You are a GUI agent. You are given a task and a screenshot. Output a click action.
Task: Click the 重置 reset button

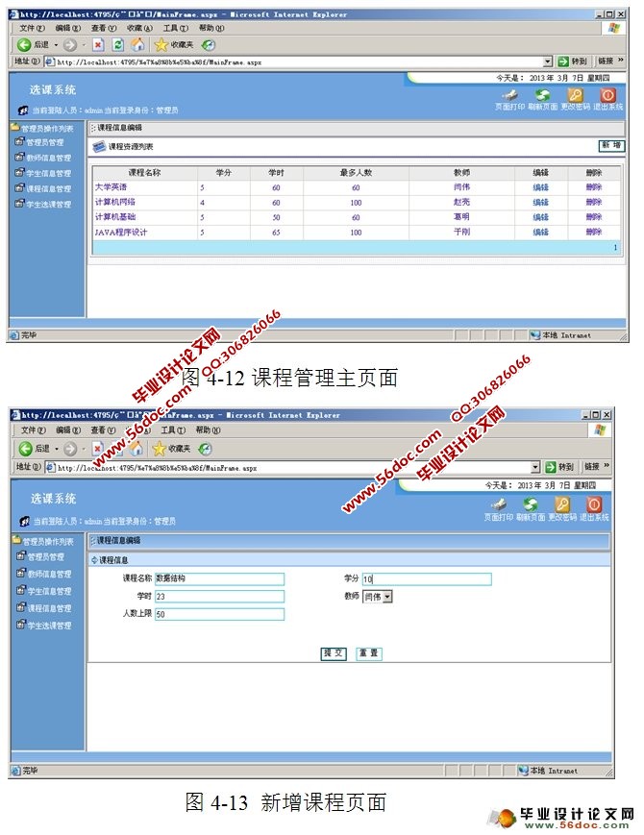368,653
